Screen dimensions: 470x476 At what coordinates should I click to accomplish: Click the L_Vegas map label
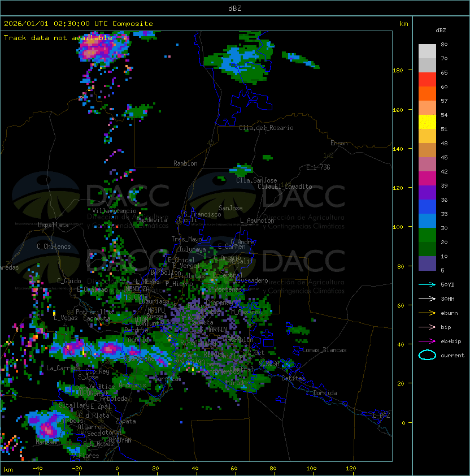tap(66, 318)
